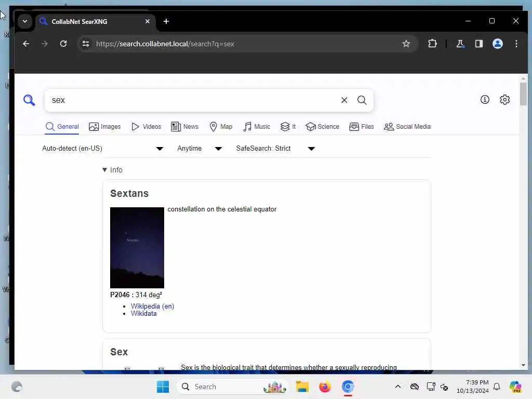This screenshot has width=532, height=399.
Task: Click the Chrome taskbar icon
Action: (348, 387)
